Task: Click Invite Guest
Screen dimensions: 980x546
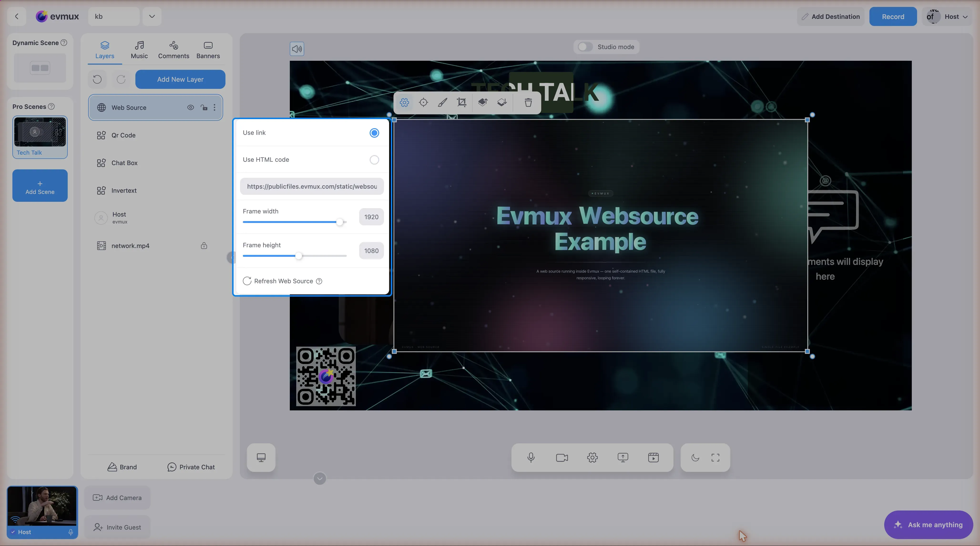Action: click(117, 527)
